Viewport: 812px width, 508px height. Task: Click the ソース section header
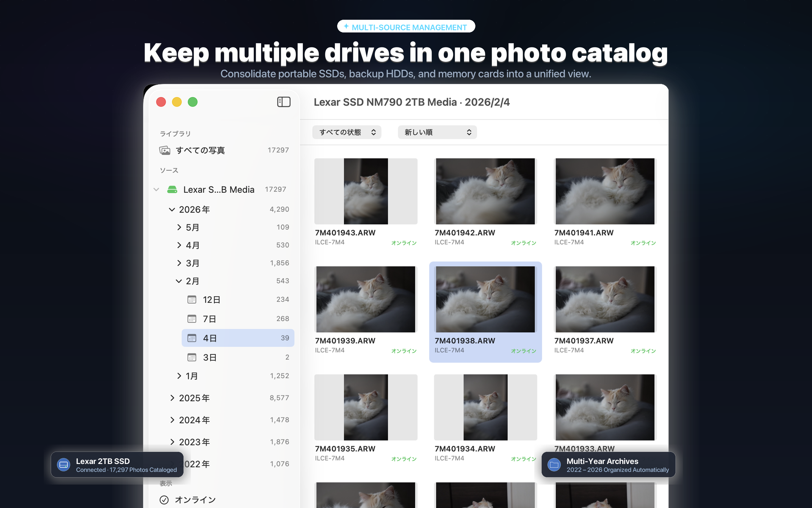point(169,170)
